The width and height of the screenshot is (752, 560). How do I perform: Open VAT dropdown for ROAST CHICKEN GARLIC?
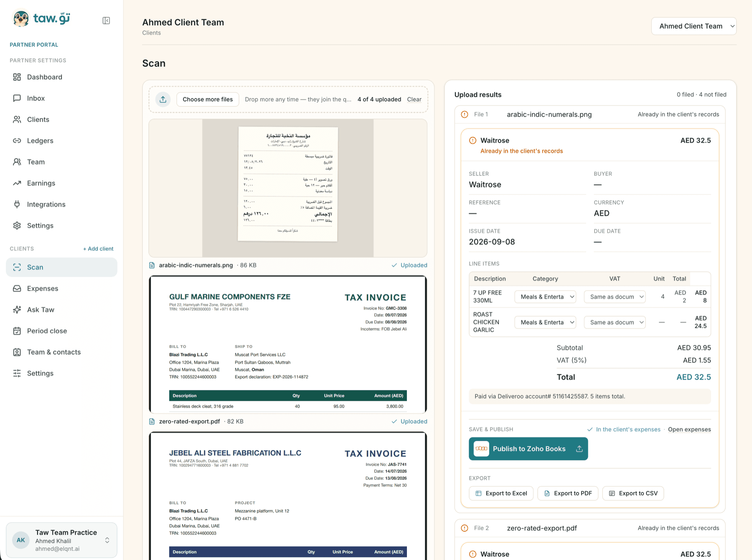click(x=615, y=322)
